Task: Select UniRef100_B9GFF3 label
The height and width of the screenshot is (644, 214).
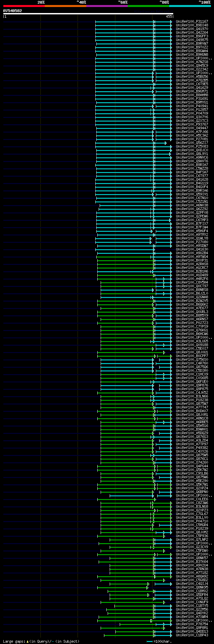Action: pyautogui.click(x=192, y=36)
